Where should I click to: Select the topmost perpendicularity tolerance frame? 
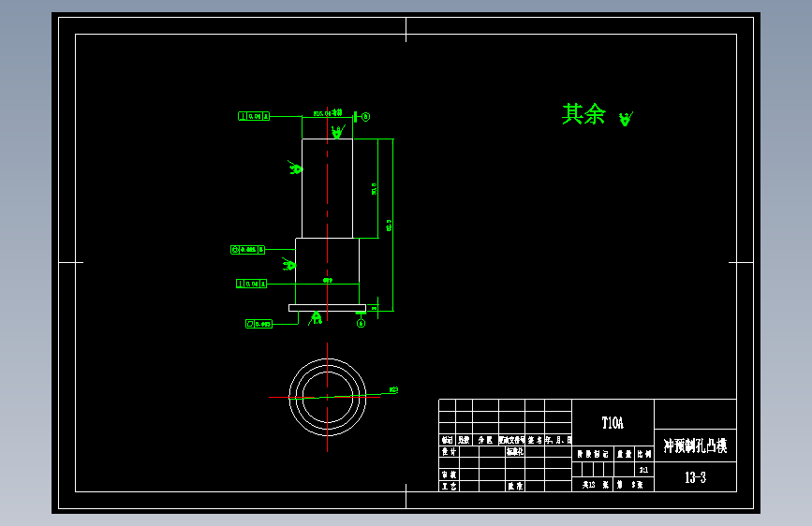pyautogui.click(x=254, y=116)
